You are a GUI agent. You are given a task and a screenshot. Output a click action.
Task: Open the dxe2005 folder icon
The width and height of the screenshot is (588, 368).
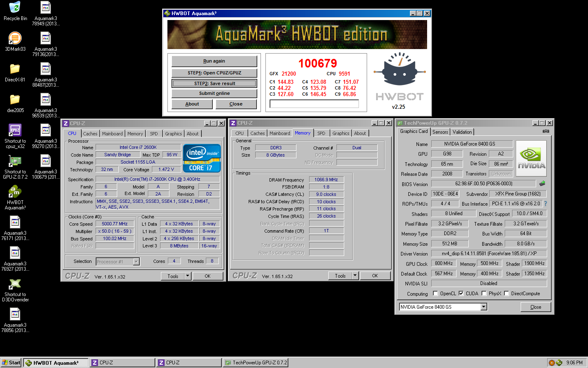15,103
